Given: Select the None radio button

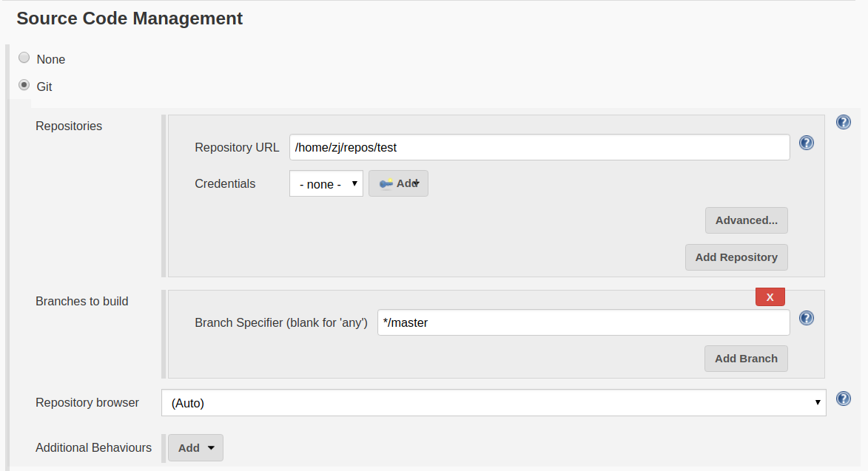Looking at the screenshot, I should coord(24,58).
